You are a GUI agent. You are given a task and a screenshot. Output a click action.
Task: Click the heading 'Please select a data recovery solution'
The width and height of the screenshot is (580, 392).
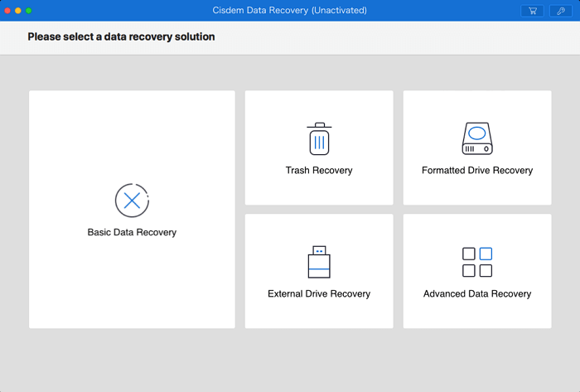[121, 37]
